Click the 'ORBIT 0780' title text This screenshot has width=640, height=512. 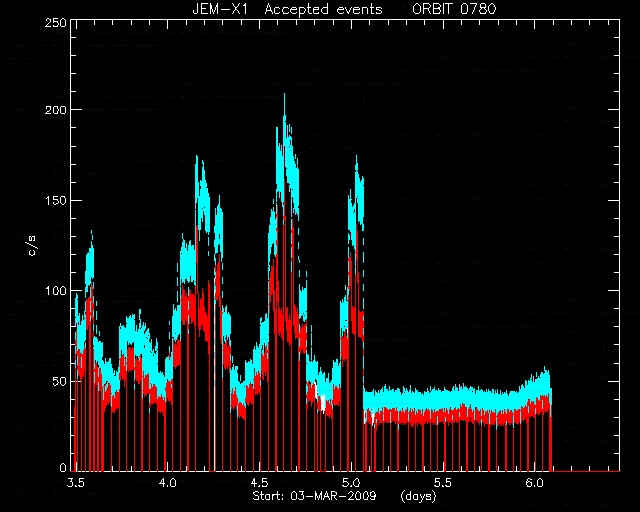[x=454, y=9]
